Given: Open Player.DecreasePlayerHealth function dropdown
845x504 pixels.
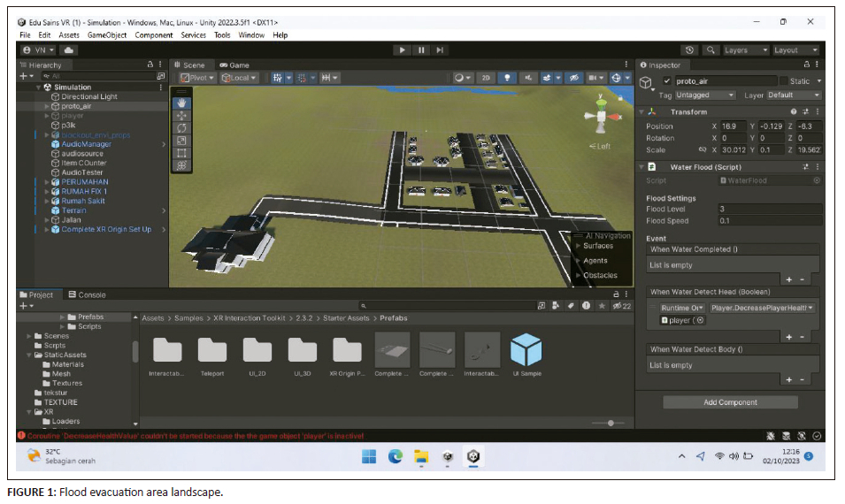Looking at the screenshot, I should (x=762, y=308).
